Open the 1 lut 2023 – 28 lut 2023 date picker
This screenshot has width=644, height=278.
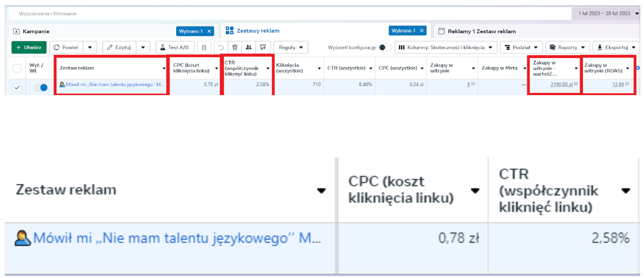[x=606, y=13]
